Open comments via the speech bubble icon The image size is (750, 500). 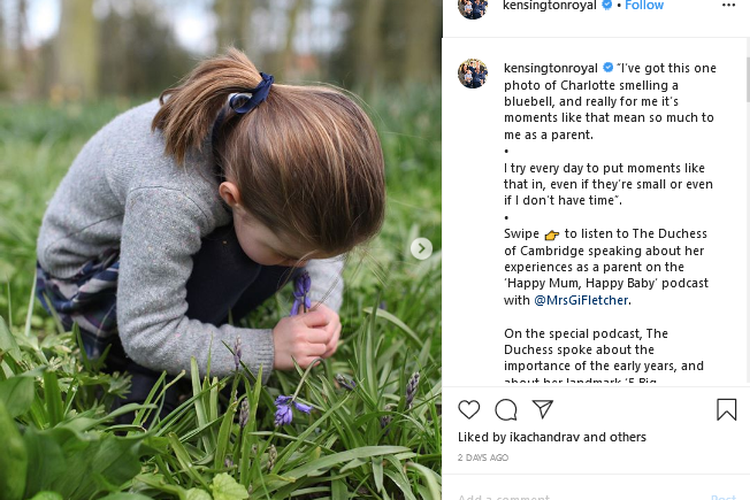coord(506,409)
